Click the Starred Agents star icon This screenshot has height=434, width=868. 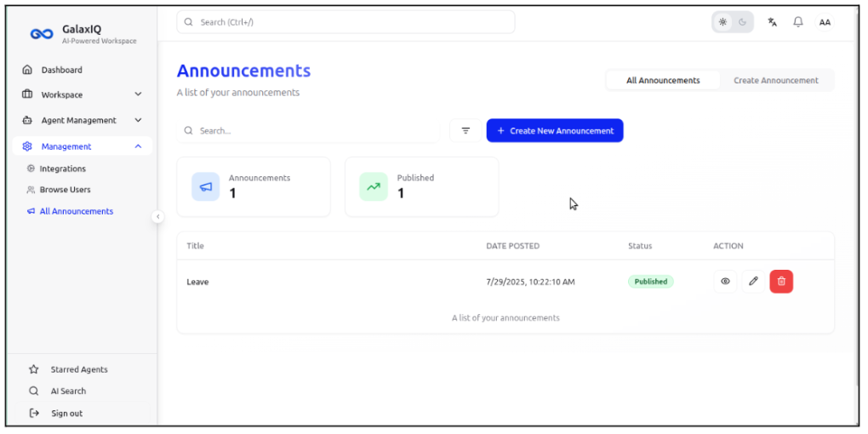click(x=34, y=369)
